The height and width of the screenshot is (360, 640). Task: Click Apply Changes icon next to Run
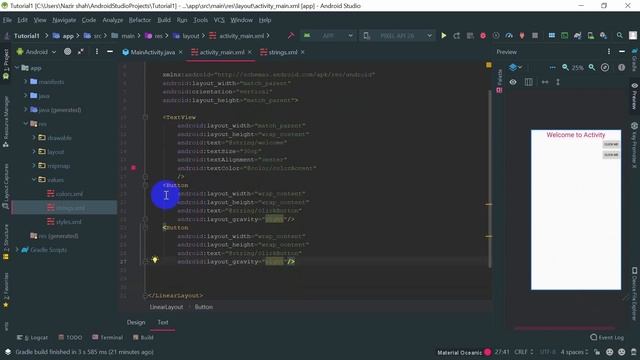[x=456, y=36]
